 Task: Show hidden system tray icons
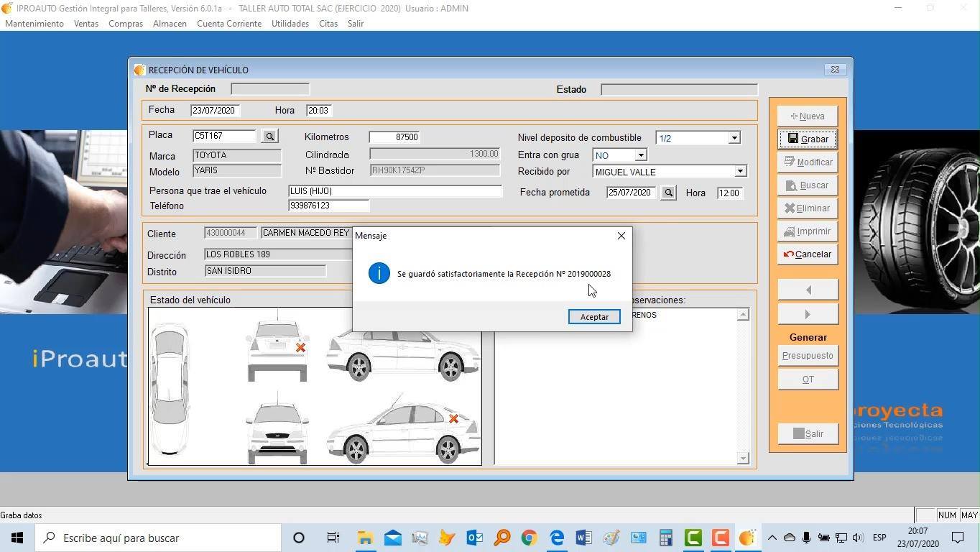point(772,538)
